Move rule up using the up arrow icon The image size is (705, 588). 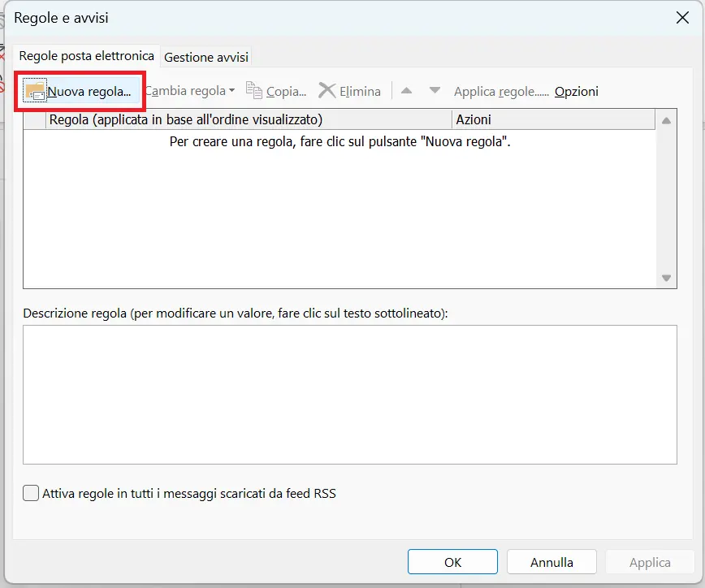pyautogui.click(x=405, y=90)
